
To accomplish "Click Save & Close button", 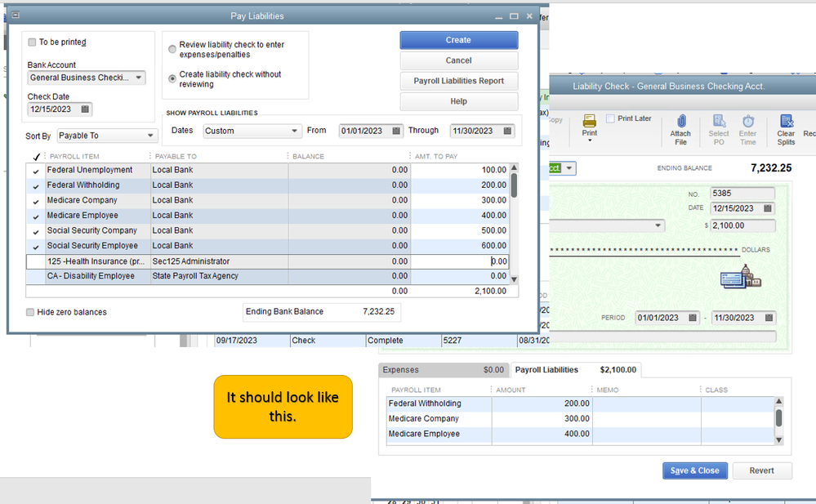I will [x=695, y=471].
